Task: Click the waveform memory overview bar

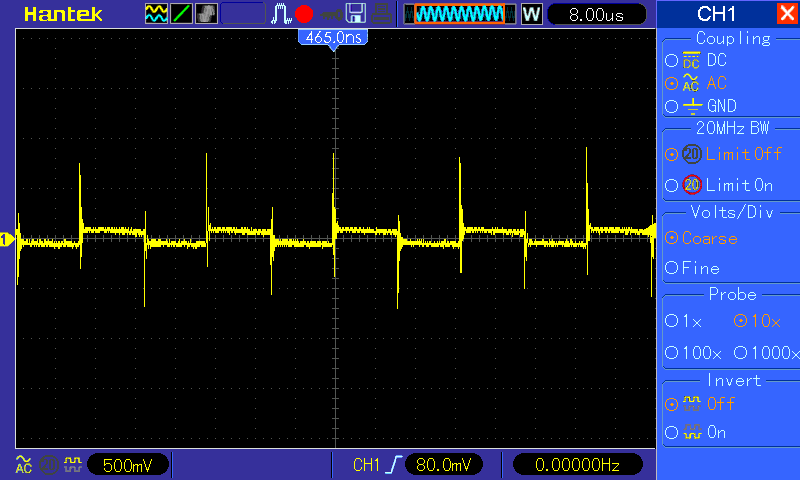Action: point(460,14)
